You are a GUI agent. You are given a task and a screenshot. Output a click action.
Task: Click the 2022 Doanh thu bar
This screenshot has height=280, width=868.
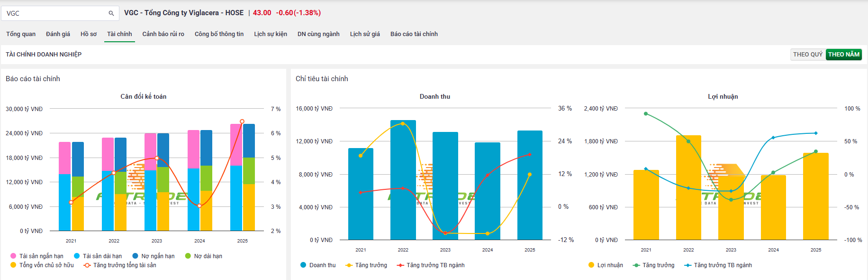[403, 180]
